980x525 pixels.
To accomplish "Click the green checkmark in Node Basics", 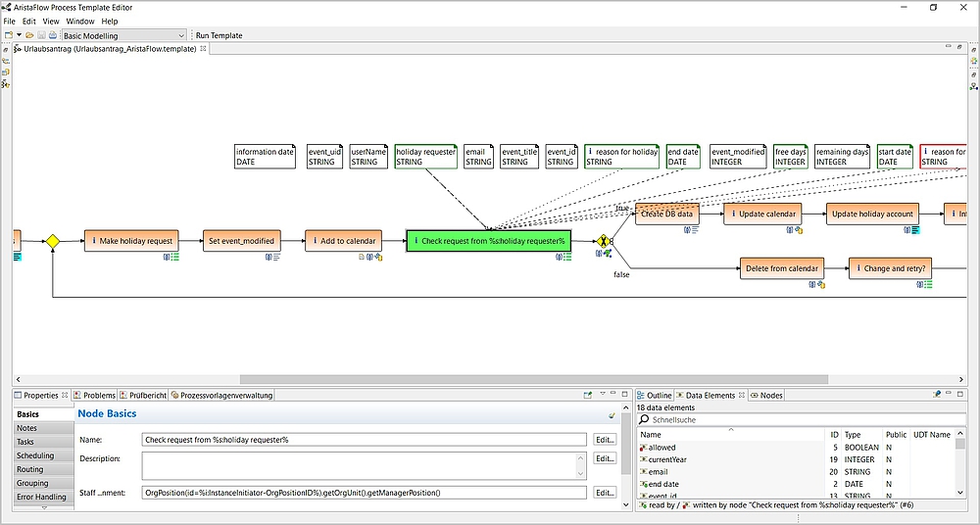I will pyautogui.click(x=612, y=415).
